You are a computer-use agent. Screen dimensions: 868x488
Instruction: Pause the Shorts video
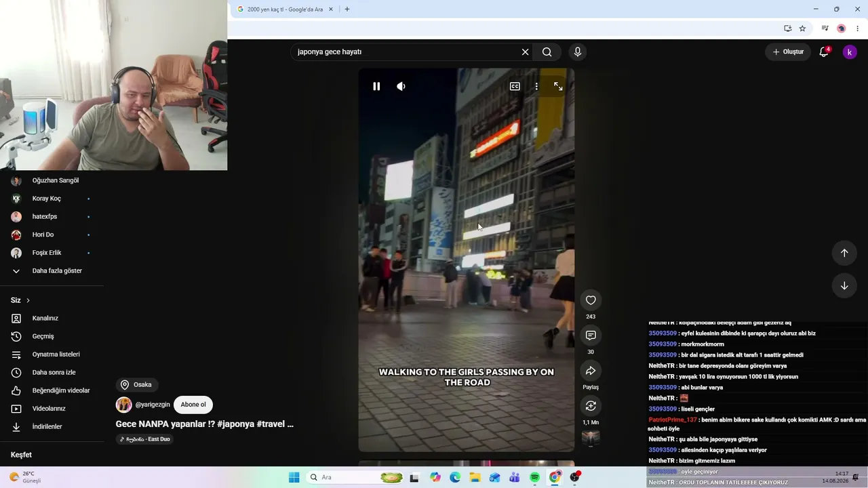tap(376, 86)
